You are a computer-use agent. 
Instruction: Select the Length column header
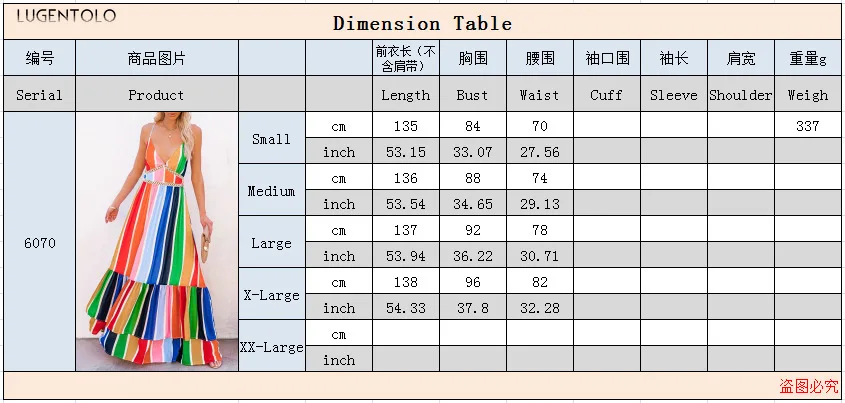(405, 95)
